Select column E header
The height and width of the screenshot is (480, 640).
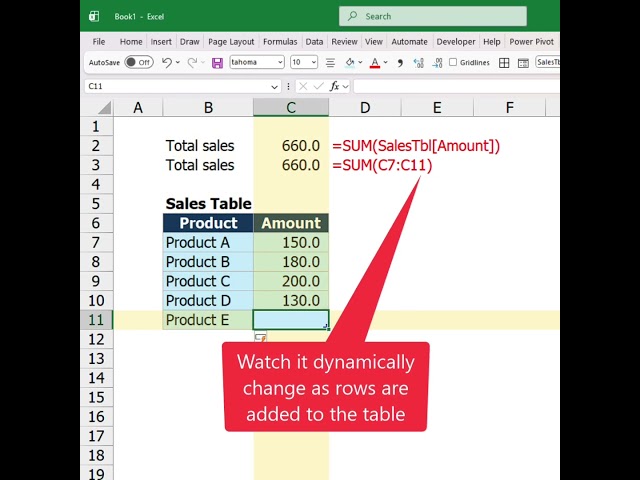point(437,108)
